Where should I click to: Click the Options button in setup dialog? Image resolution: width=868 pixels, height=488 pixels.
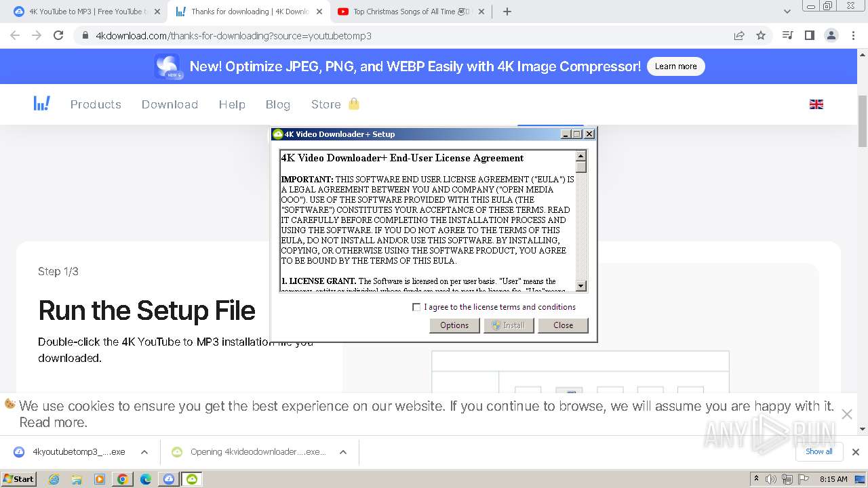(x=454, y=325)
